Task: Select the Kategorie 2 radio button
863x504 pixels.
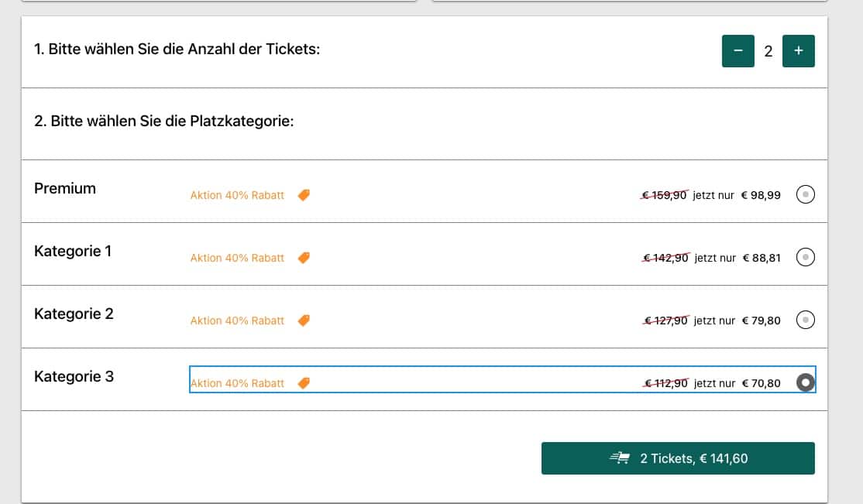Action: pos(805,320)
